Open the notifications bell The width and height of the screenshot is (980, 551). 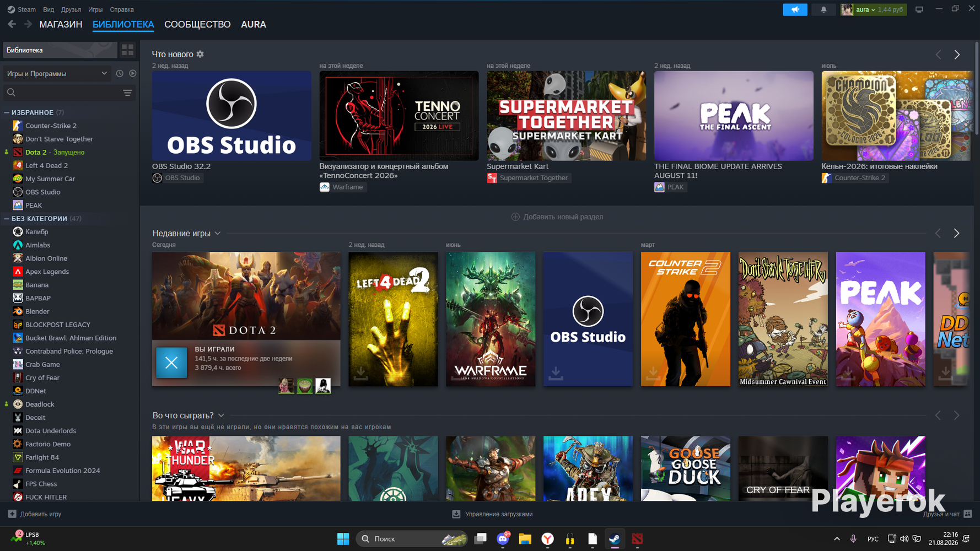(823, 9)
